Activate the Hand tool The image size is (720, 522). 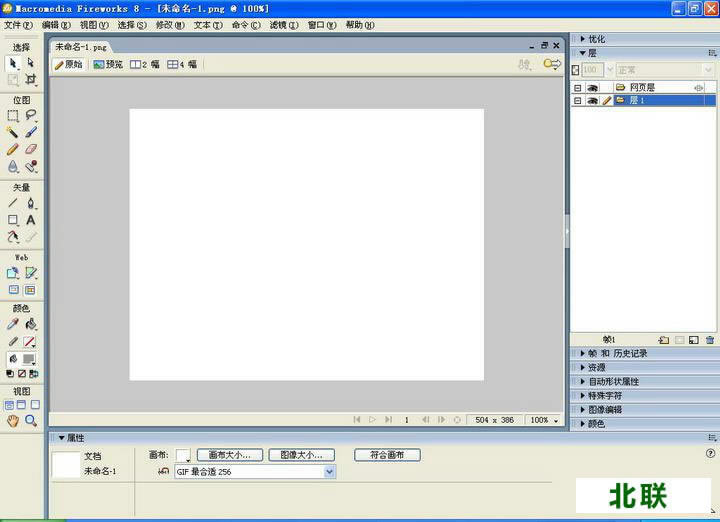pyautogui.click(x=13, y=421)
